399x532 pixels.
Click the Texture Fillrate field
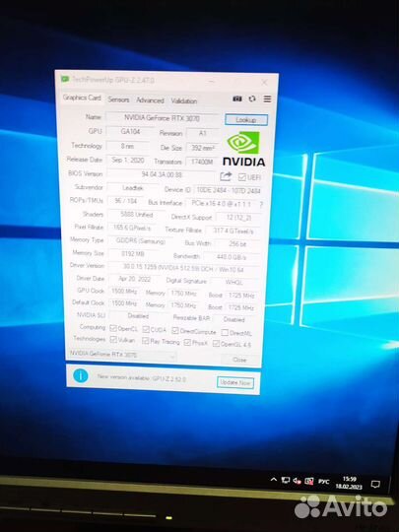point(233,231)
